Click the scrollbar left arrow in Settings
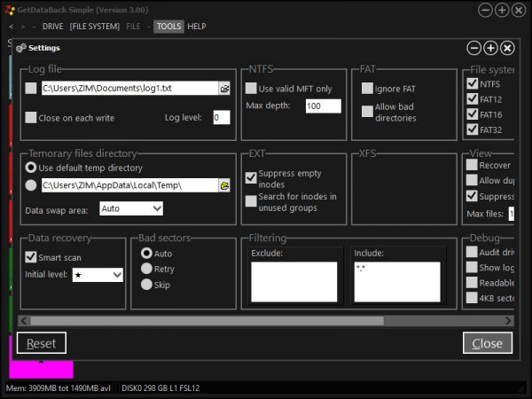The image size is (532, 399). 24,321
